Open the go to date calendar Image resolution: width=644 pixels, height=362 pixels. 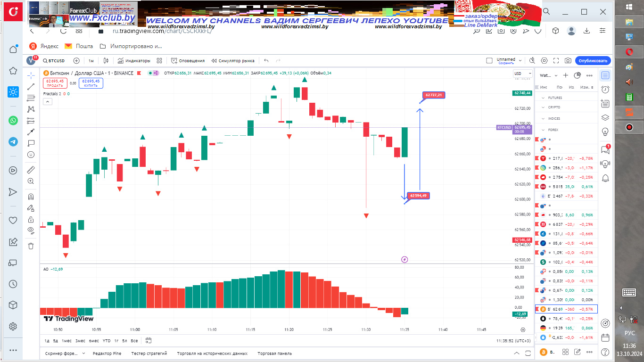pyautogui.click(x=149, y=340)
